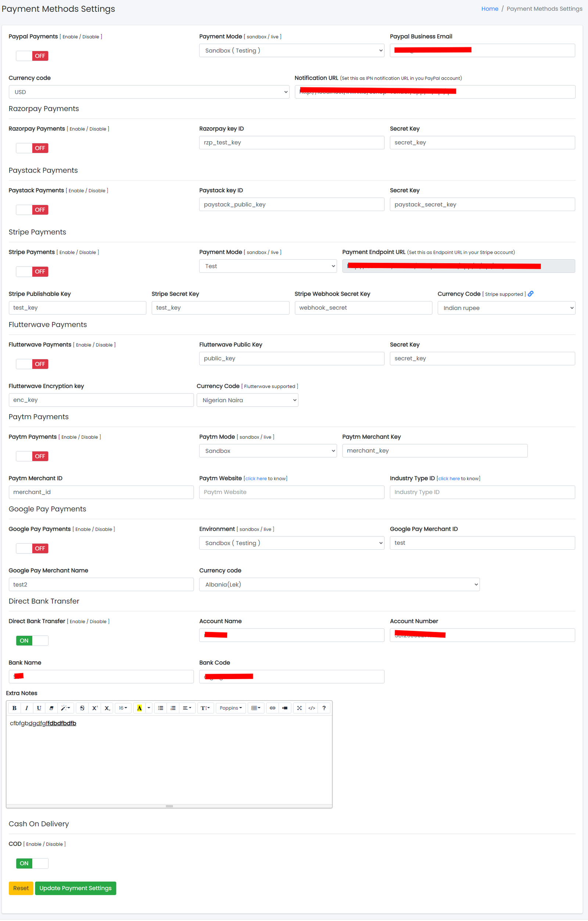588x921 pixels.
Task: Apply the yellow highlight color button
Action: 139,708
